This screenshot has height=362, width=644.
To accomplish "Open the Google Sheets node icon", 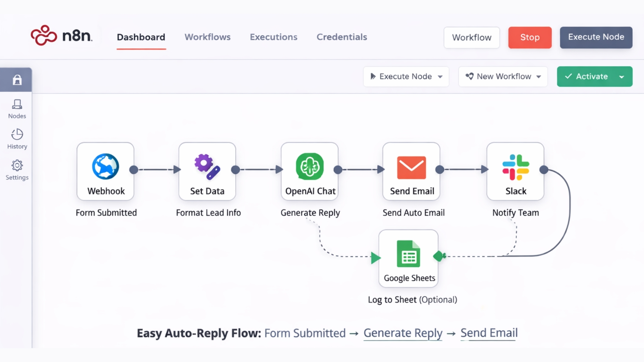I will [x=408, y=254].
